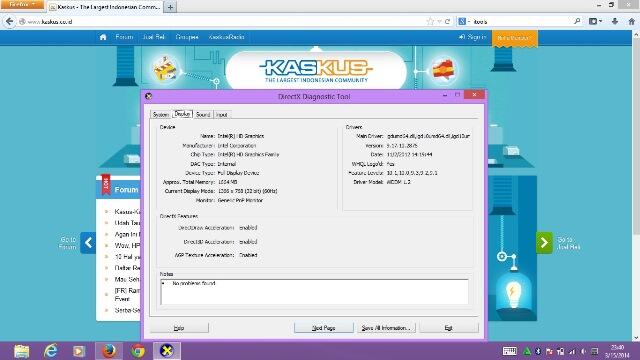Image resolution: width=640 pixels, height=360 pixels.
Task: Click the magnifier search icon in search box
Action: [x=577, y=21]
